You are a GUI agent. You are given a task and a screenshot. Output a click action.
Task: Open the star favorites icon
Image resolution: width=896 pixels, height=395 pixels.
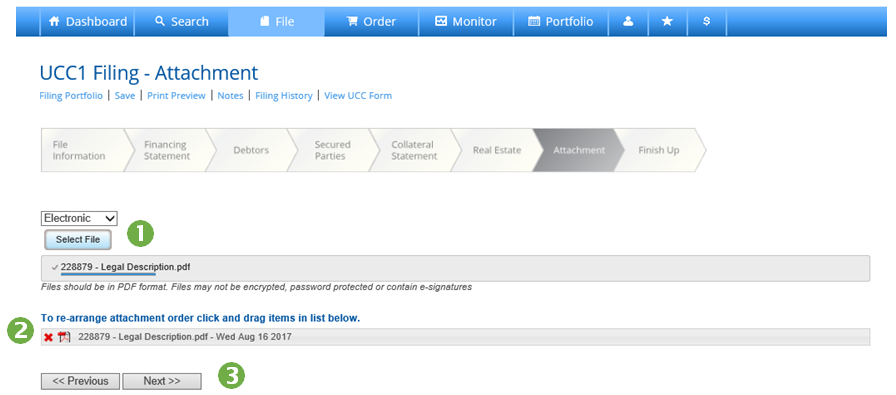[x=667, y=22]
